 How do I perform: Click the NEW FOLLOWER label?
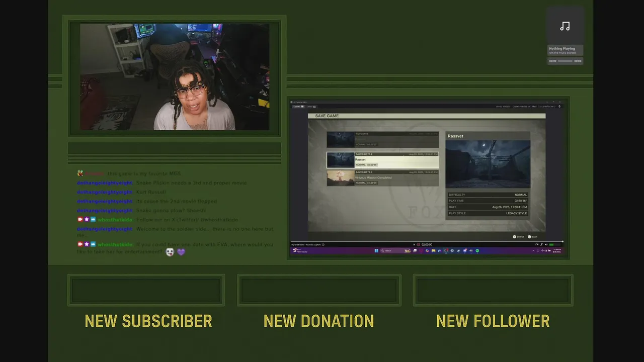tap(493, 321)
